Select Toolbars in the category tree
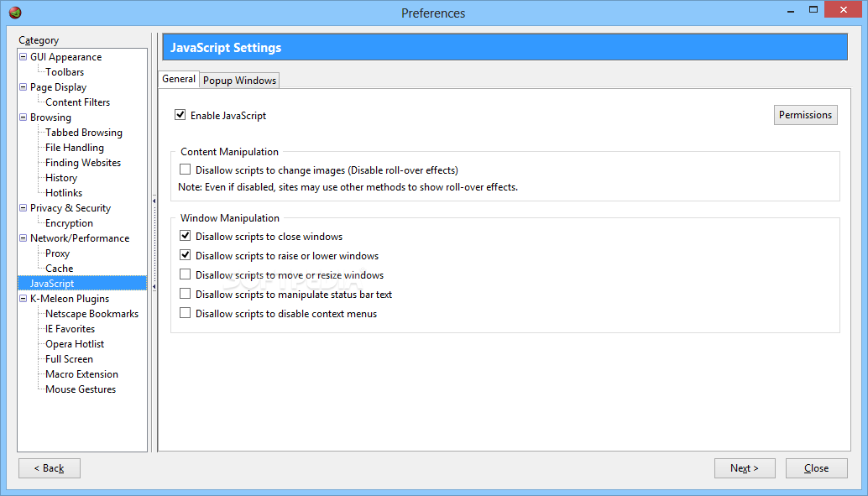This screenshot has height=496, width=868. tap(65, 72)
